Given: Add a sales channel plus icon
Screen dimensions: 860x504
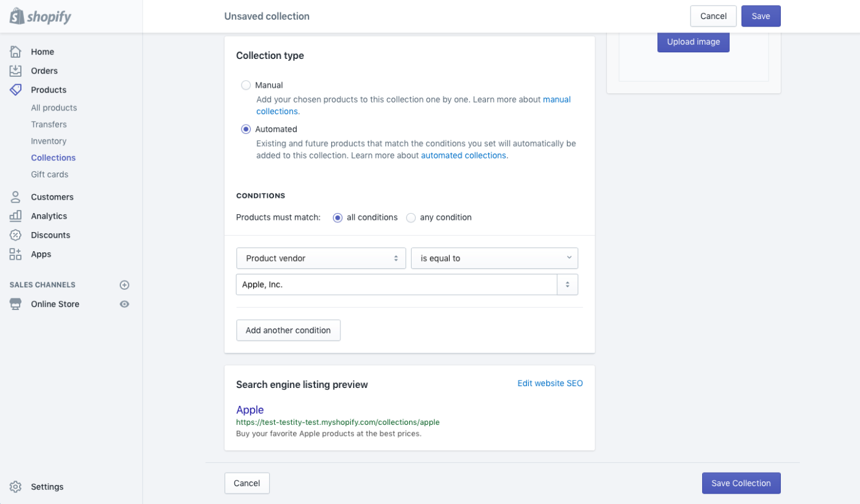Looking at the screenshot, I should [x=125, y=285].
